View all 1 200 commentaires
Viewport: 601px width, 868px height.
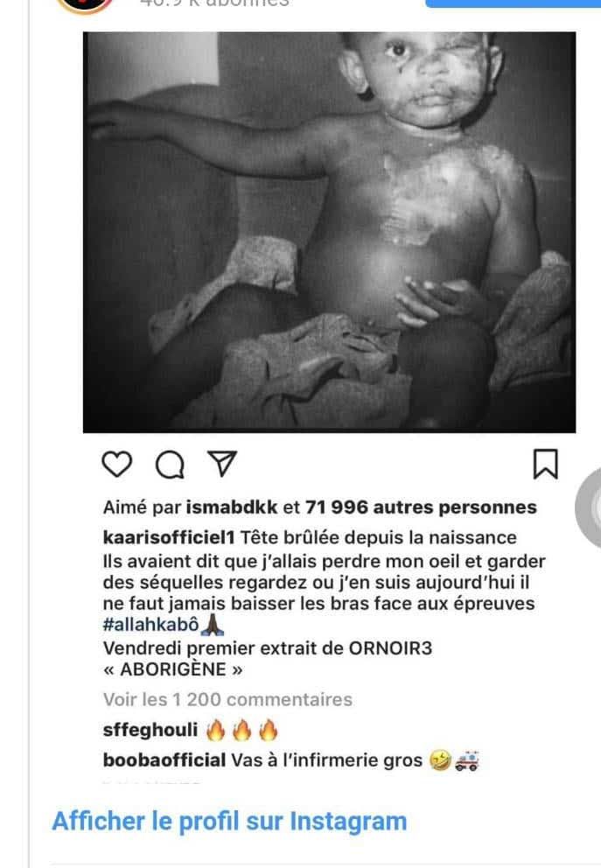[227, 700]
